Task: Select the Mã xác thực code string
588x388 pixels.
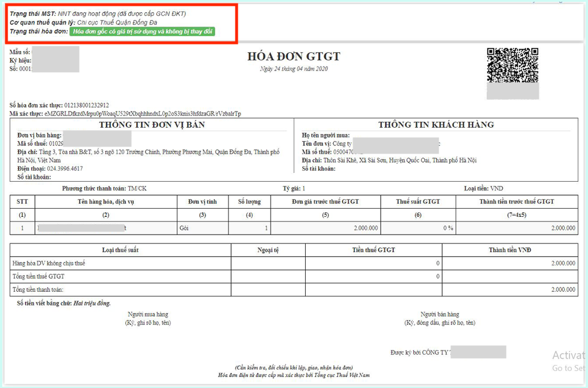Action: (142, 114)
